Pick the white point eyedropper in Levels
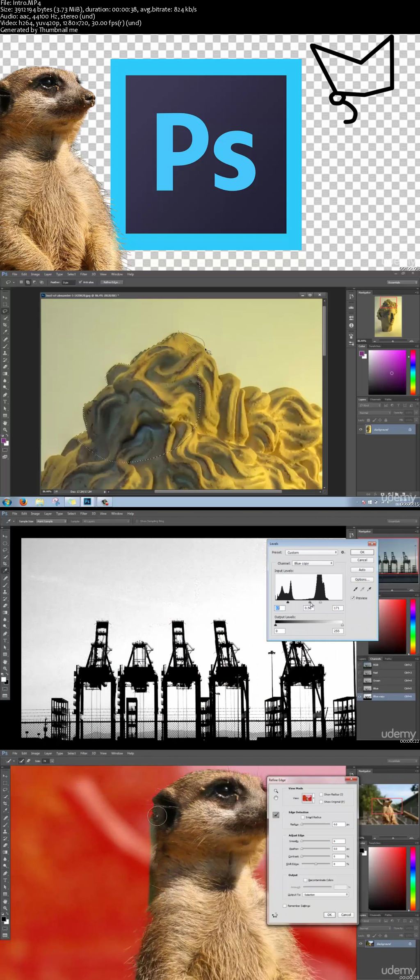Image resolution: width=420 pixels, height=980 pixels. [369, 589]
